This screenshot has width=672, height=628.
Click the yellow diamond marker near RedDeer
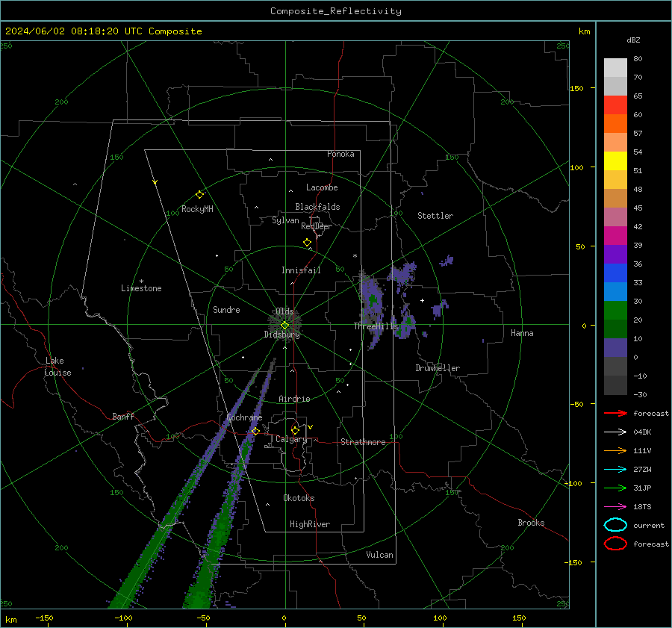coord(308,243)
